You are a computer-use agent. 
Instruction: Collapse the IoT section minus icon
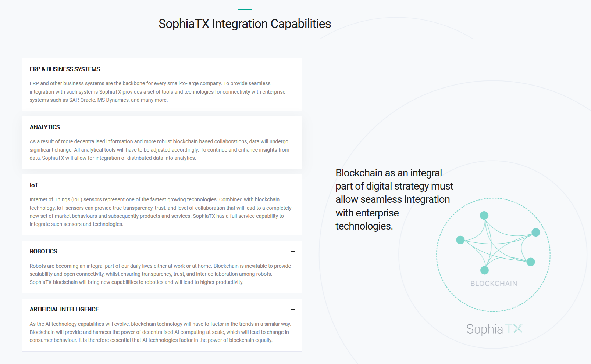tap(293, 185)
